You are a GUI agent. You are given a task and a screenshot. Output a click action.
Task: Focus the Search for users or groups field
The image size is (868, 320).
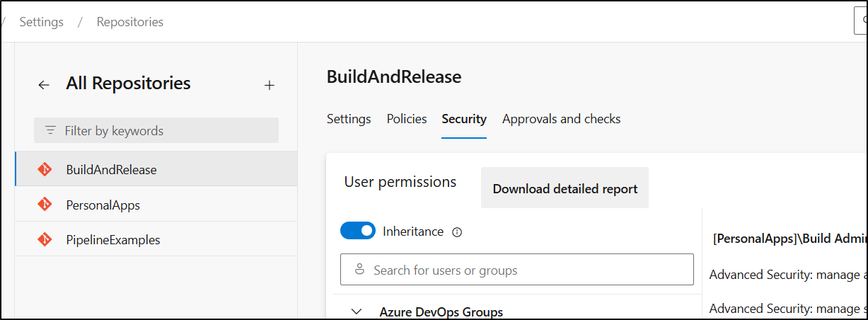[x=517, y=270]
